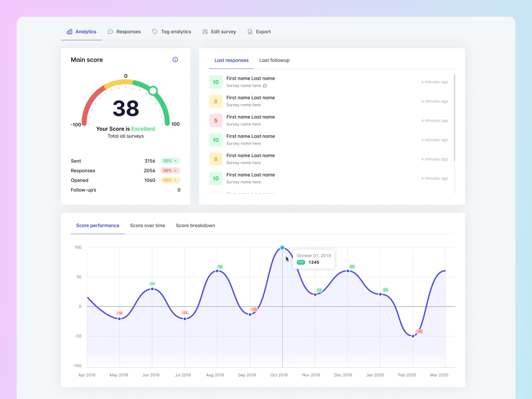The image size is (532, 399).
Task: Click the First name Last name link in first row
Action: 251,78
